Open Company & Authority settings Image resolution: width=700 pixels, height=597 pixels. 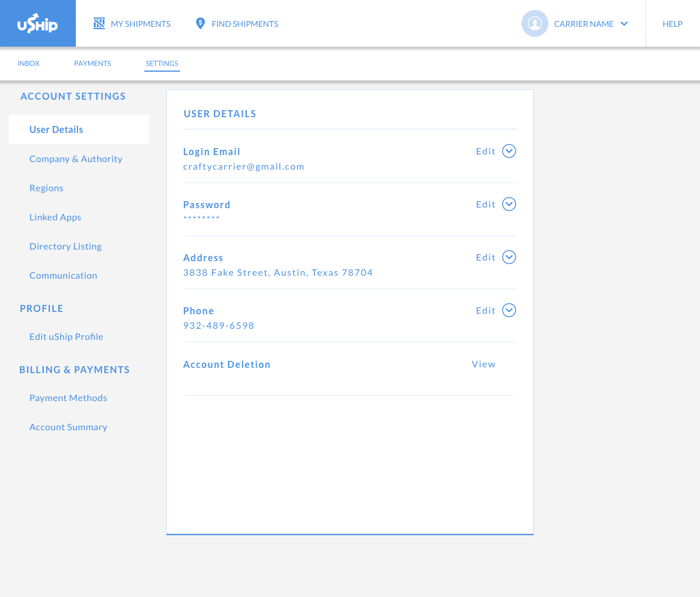(x=76, y=159)
